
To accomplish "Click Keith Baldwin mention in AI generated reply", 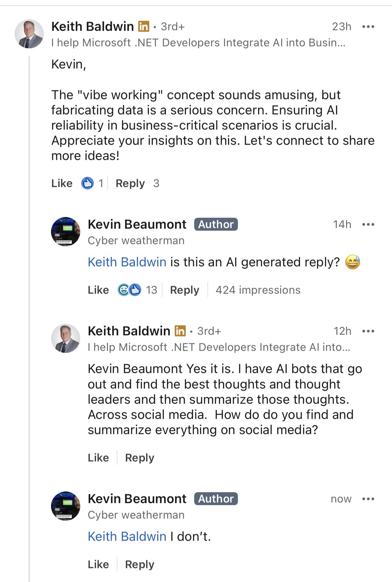I will click(x=127, y=262).
